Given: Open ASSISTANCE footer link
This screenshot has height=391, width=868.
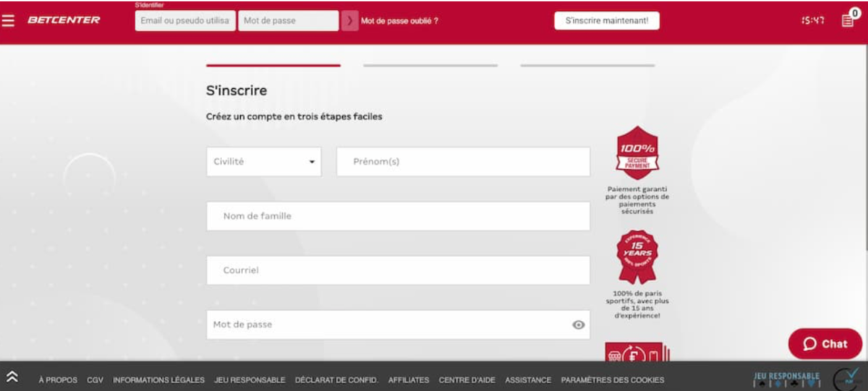Looking at the screenshot, I should pos(528,380).
